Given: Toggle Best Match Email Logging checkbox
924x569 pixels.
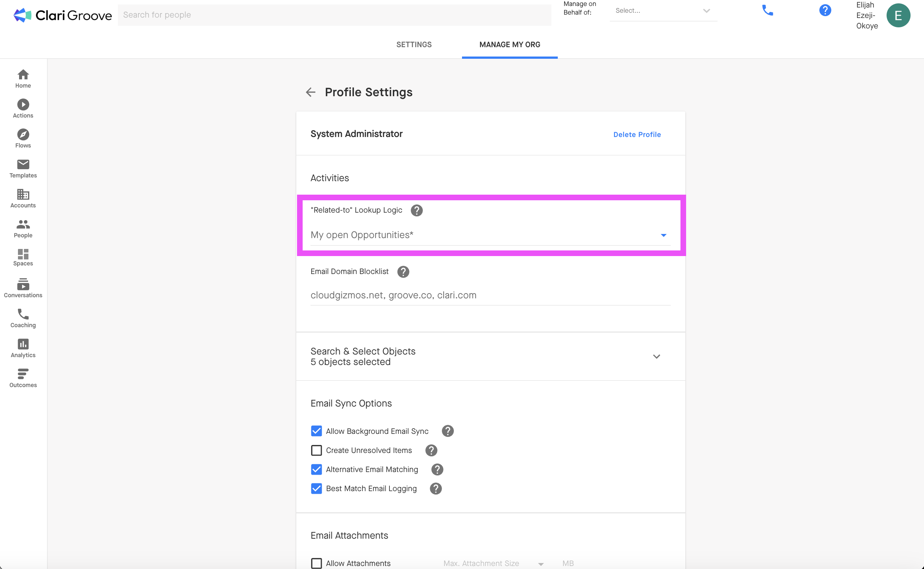Looking at the screenshot, I should coord(316,489).
